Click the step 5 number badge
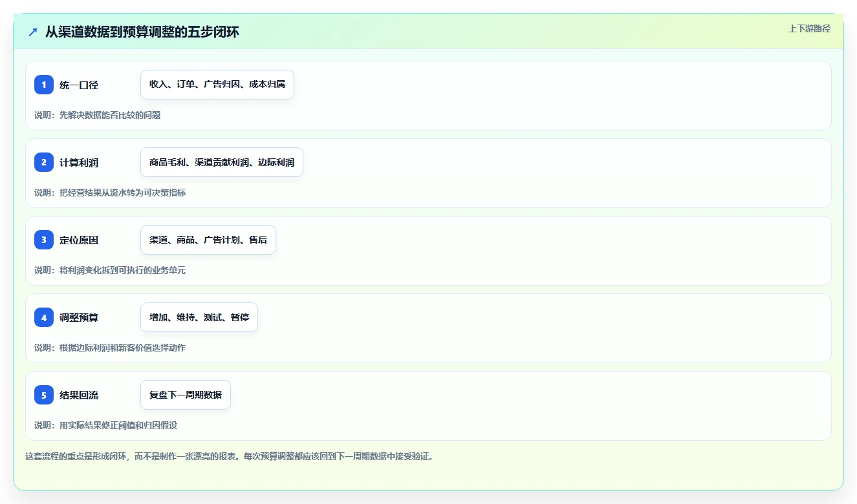Image resolution: width=857 pixels, height=504 pixels. 44,395
